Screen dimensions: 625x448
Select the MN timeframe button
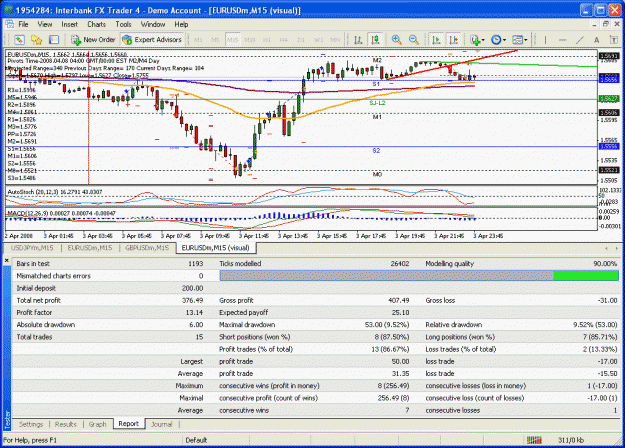tap(335, 40)
